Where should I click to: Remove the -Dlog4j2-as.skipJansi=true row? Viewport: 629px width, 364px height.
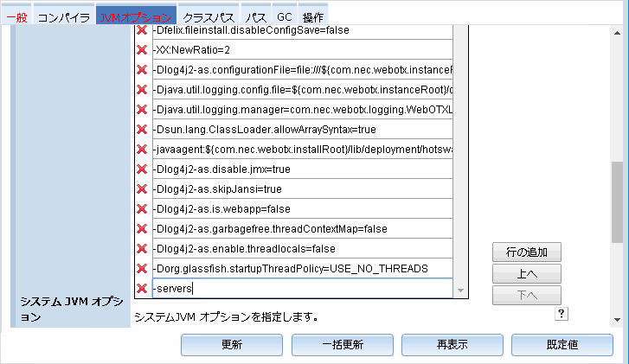142,189
